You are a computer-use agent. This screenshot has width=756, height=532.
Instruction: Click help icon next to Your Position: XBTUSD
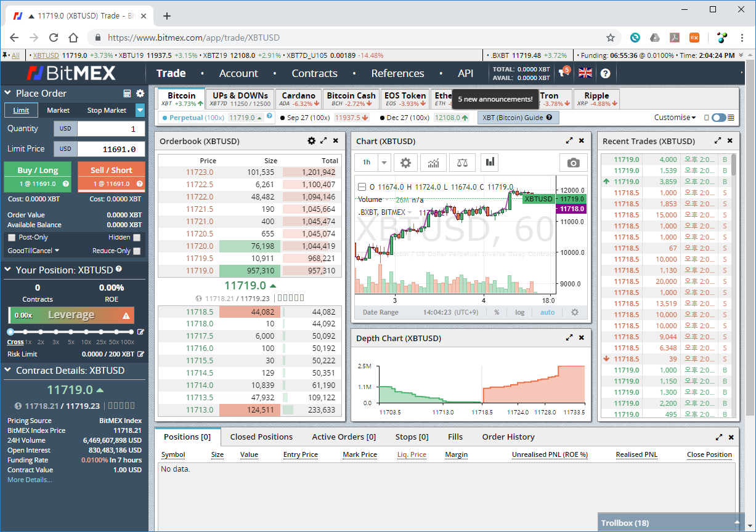click(x=119, y=269)
